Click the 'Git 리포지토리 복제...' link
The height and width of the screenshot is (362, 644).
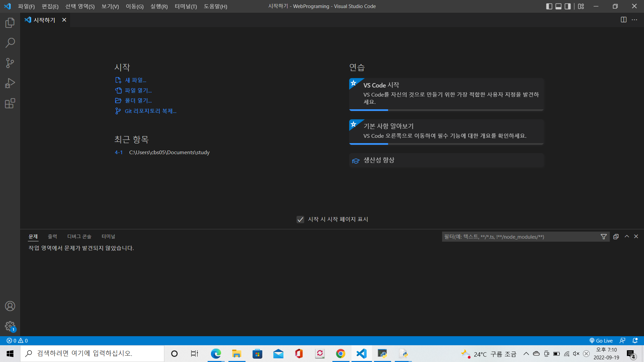click(150, 111)
